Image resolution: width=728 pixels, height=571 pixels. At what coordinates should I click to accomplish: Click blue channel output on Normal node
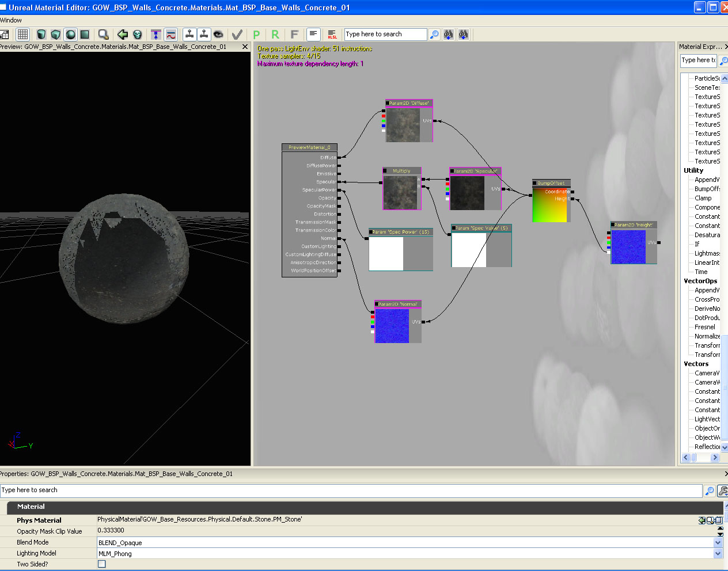[373, 326]
